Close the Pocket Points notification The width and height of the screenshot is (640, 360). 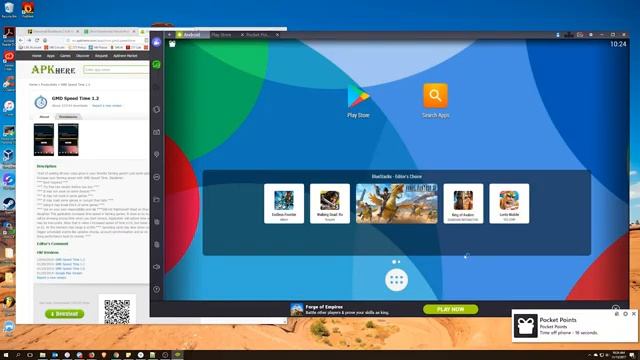point(633,314)
